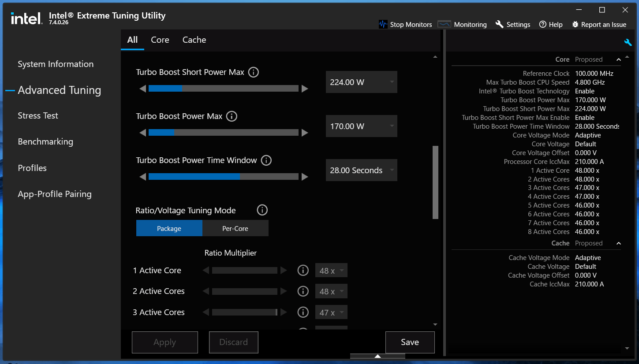
Task: Go to Stress Test
Action: pos(38,115)
